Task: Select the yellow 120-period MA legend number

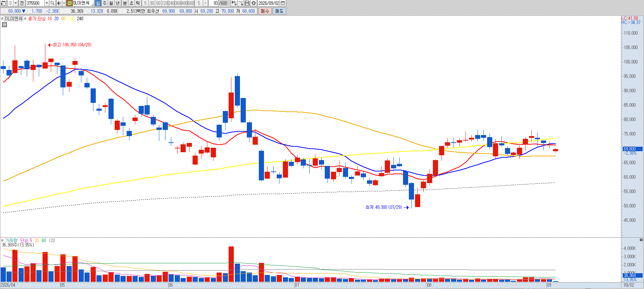Action: tap(71, 19)
